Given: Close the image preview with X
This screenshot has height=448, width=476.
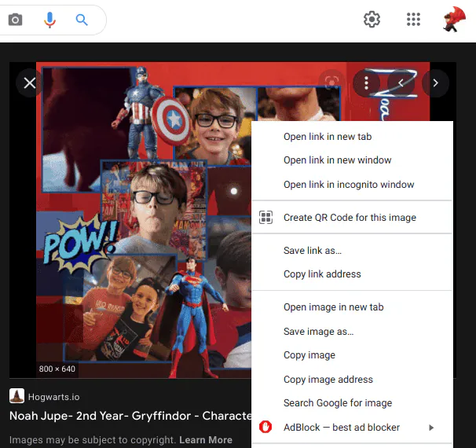Looking at the screenshot, I should point(29,83).
